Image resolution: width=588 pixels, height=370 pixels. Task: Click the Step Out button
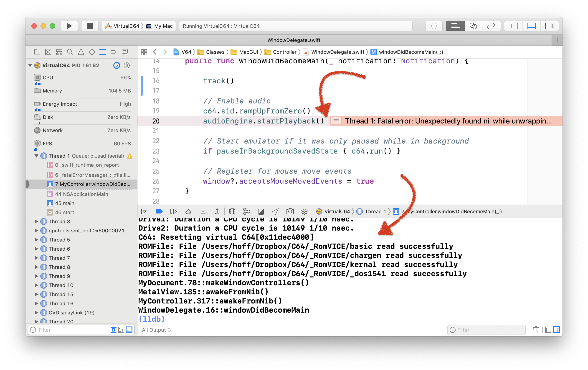click(x=217, y=211)
